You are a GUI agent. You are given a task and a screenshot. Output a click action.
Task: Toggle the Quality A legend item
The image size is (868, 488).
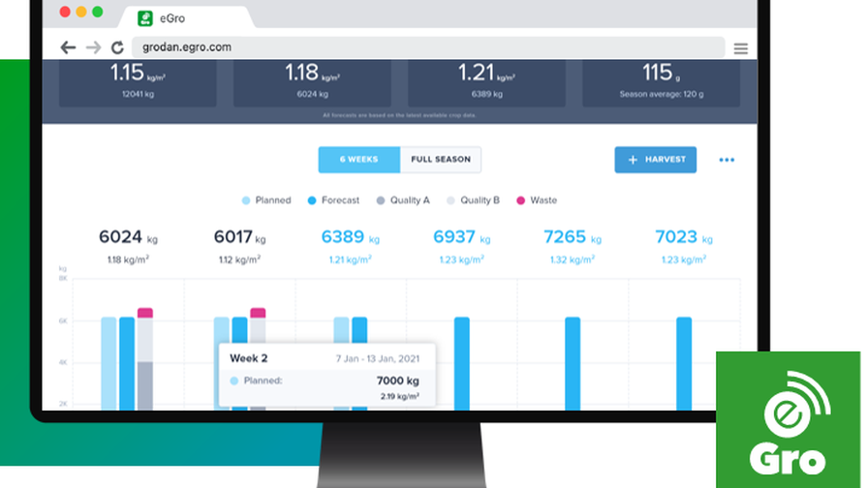(x=403, y=200)
